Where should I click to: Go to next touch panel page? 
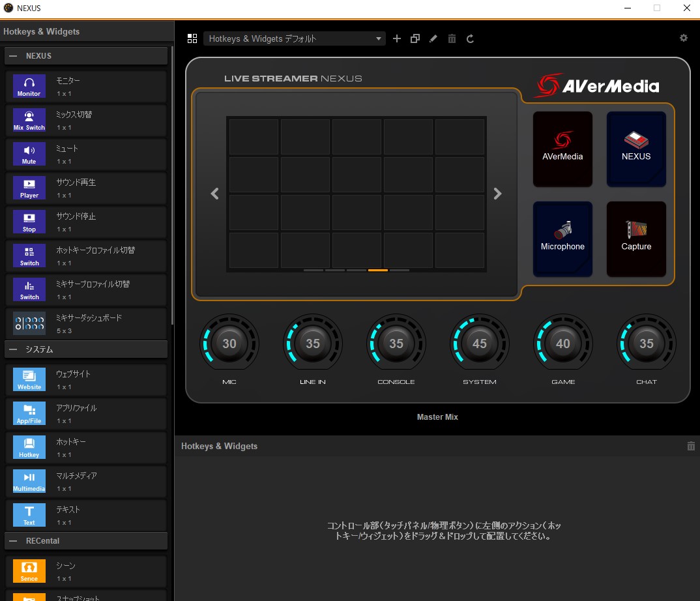click(x=497, y=194)
